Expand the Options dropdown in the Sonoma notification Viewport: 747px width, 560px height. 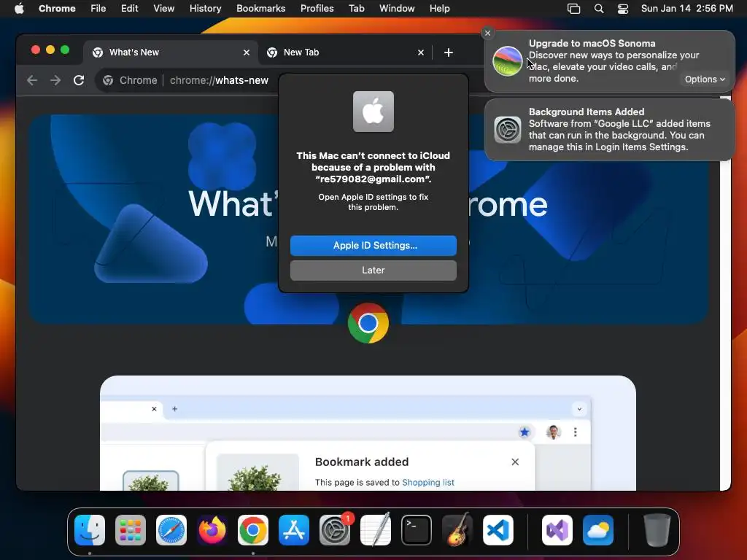click(x=705, y=79)
